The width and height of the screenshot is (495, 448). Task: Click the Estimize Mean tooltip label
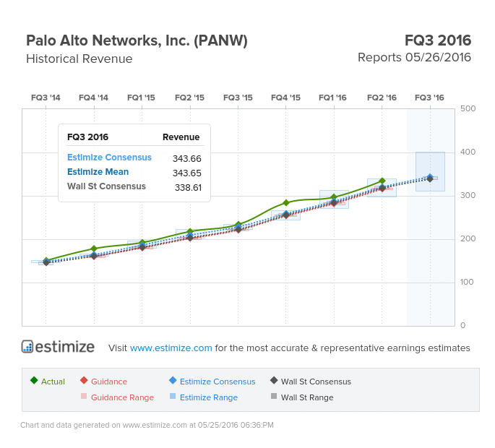(98, 172)
